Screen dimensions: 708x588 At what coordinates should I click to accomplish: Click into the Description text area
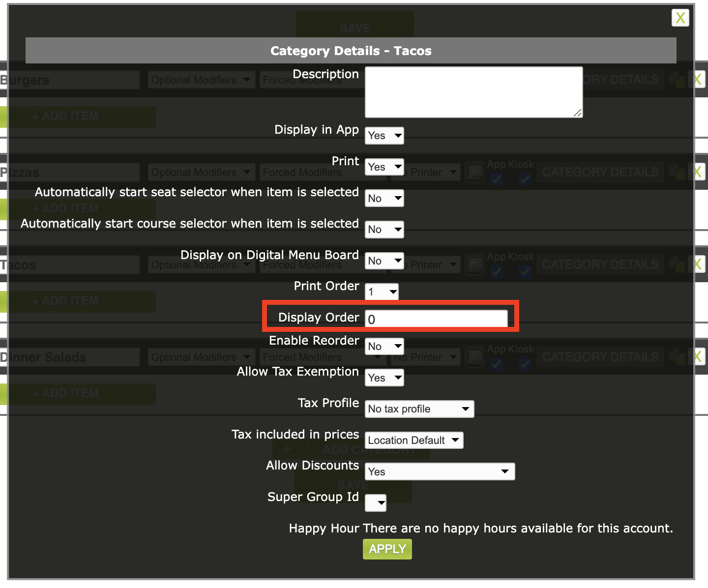point(474,92)
